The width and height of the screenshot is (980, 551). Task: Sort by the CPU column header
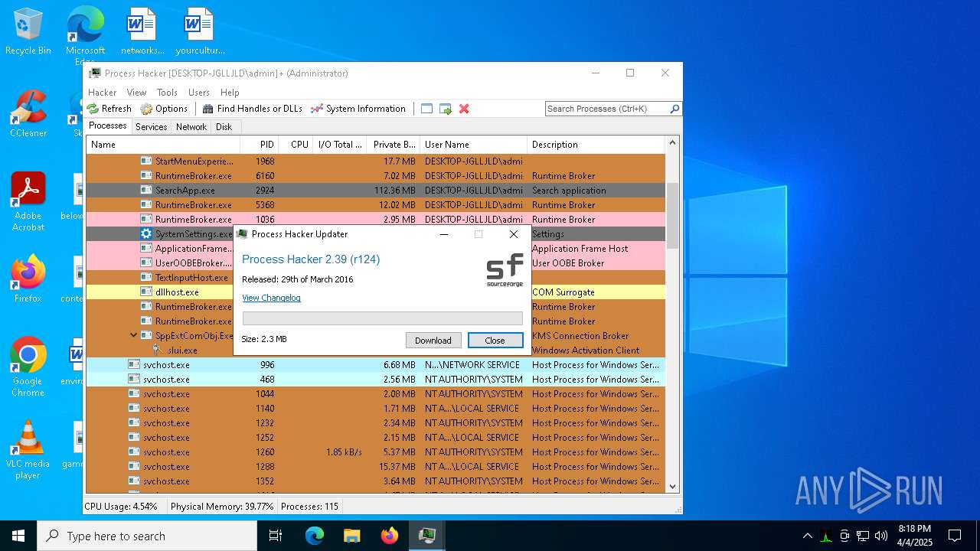295,144
